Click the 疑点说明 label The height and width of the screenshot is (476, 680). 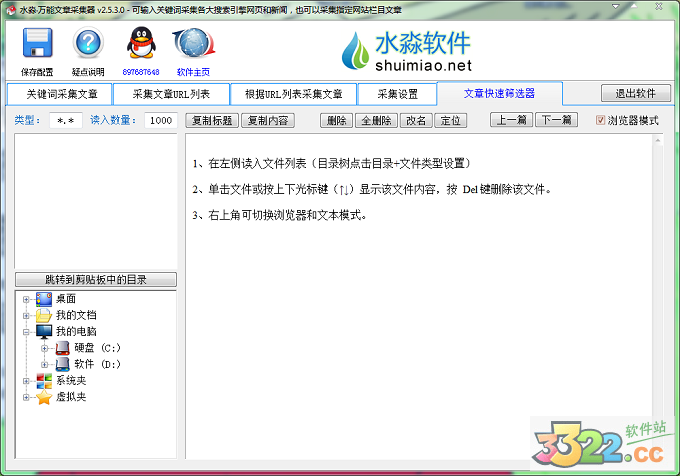point(88,72)
